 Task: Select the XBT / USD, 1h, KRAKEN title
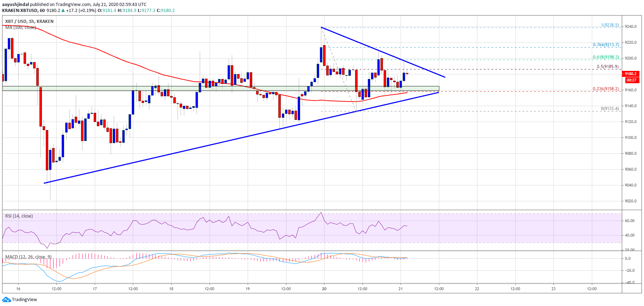click(x=29, y=22)
